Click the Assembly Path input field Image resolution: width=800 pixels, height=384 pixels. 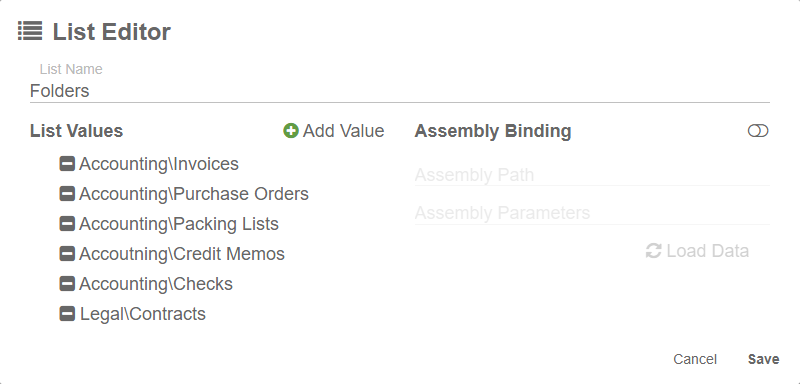pyautogui.click(x=592, y=175)
